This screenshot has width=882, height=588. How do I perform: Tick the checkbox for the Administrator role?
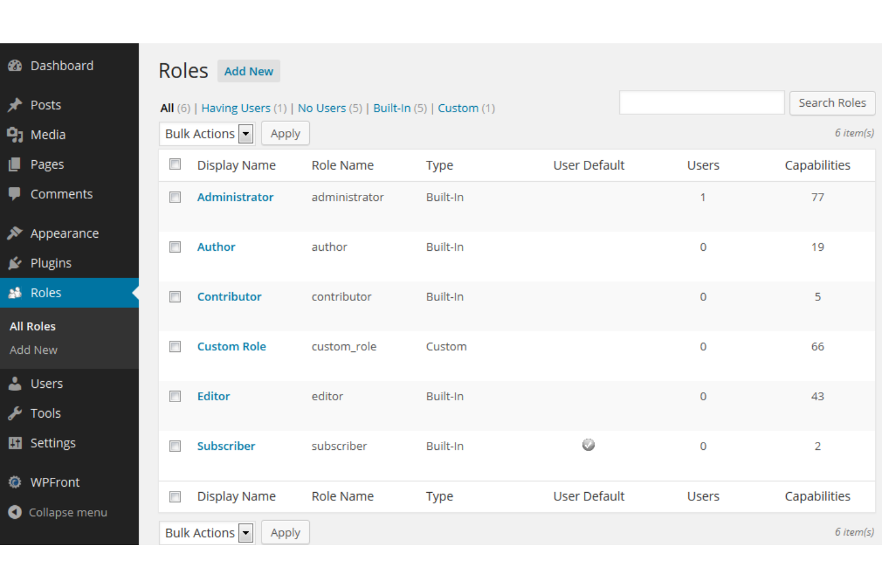(175, 197)
